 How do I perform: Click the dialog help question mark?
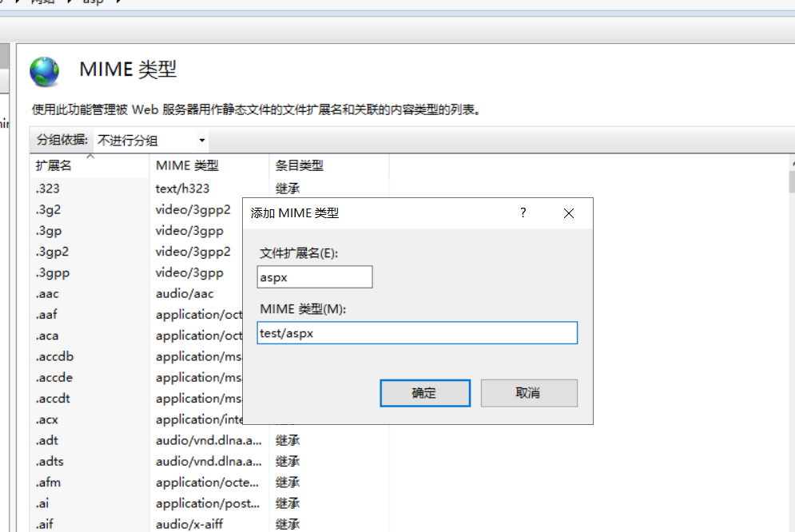pos(523,213)
